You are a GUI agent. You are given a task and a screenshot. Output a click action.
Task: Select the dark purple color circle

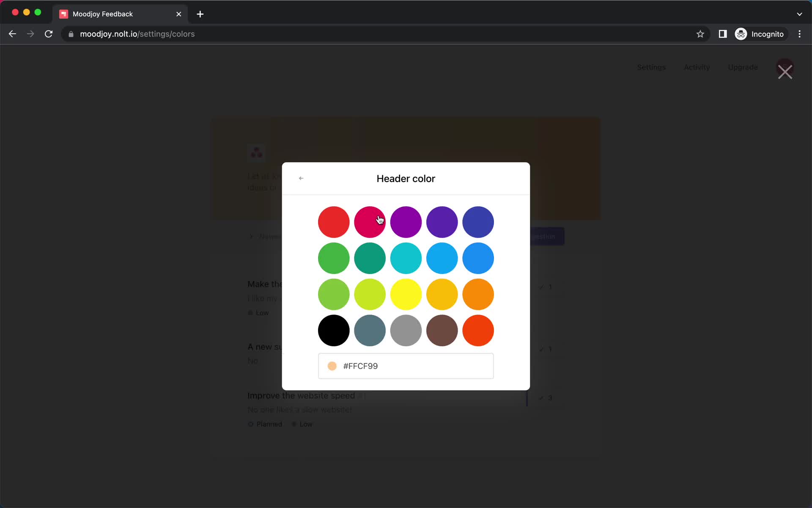click(442, 221)
